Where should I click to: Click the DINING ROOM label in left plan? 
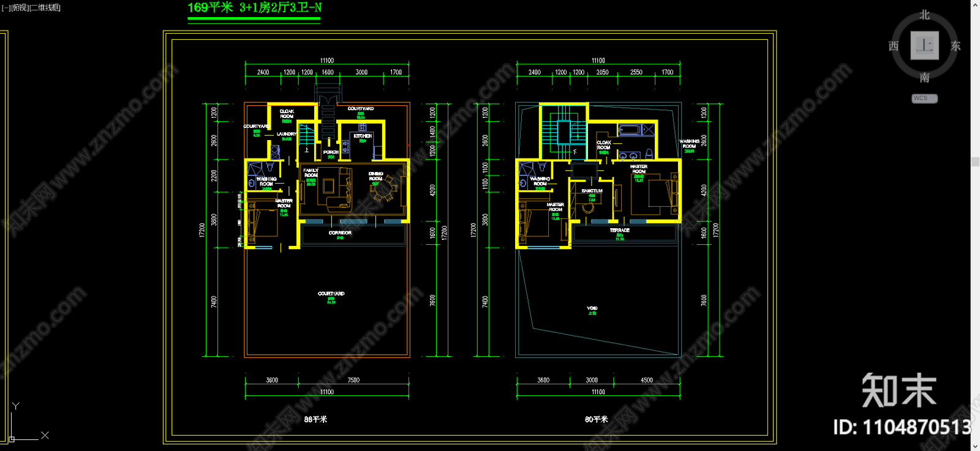pos(375,176)
